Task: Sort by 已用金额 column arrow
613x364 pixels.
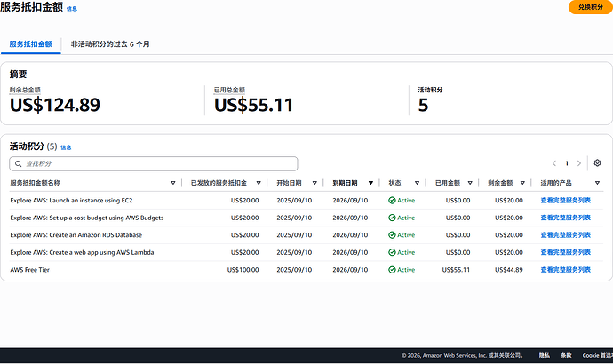Action: coord(470,183)
